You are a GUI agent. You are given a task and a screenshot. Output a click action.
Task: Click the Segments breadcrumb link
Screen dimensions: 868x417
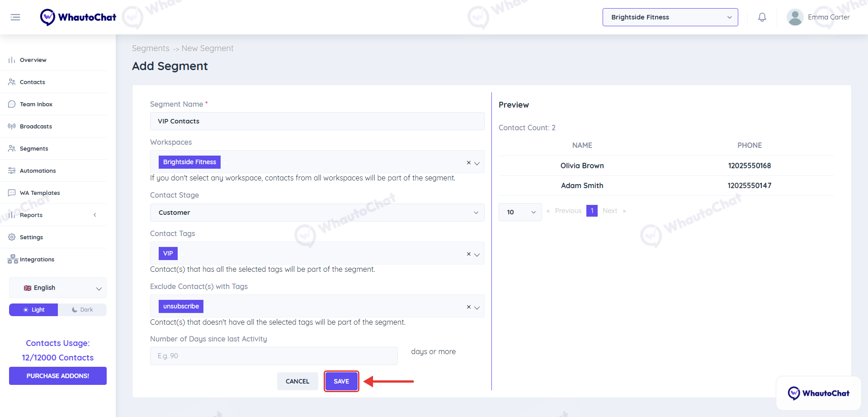tap(151, 48)
